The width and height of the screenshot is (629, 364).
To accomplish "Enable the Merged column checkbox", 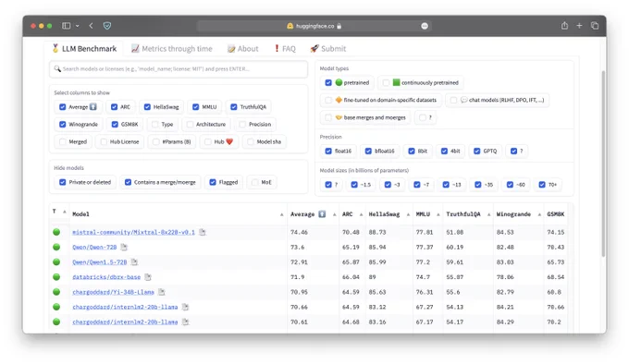I will 62,141.
